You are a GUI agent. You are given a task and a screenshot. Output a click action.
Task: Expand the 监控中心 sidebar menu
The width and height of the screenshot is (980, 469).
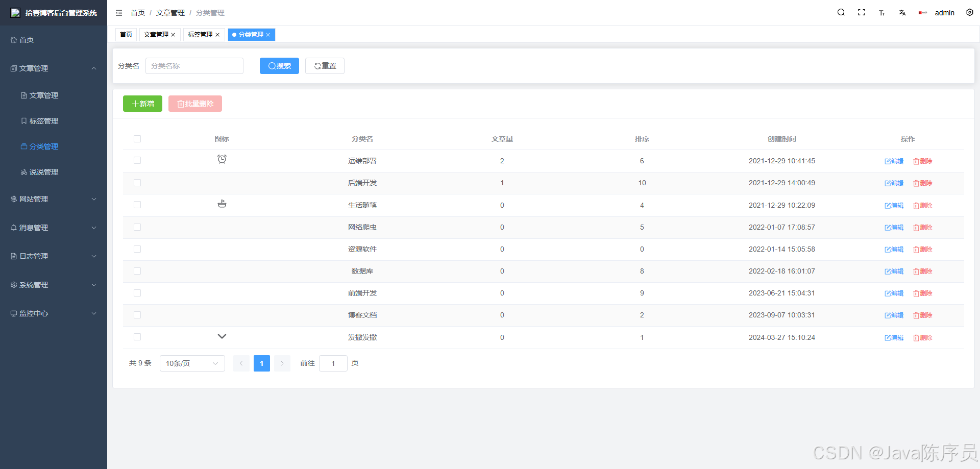click(54, 313)
